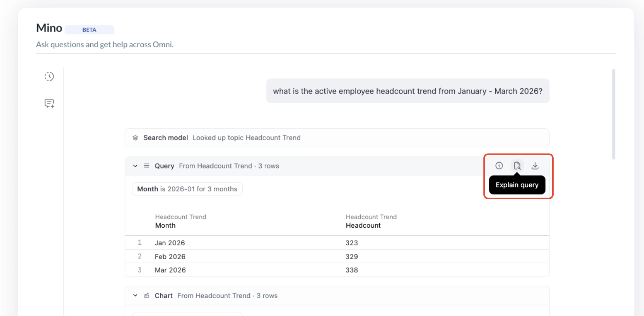The width and height of the screenshot is (644, 316).
Task: Collapse the Query block chevron
Action: point(135,166)
